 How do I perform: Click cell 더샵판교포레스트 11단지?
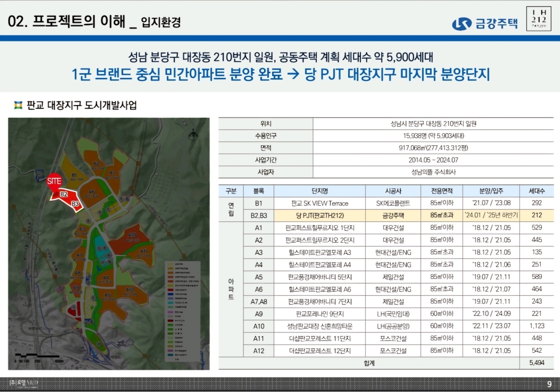pyautogui.click(x=320, y=338)
